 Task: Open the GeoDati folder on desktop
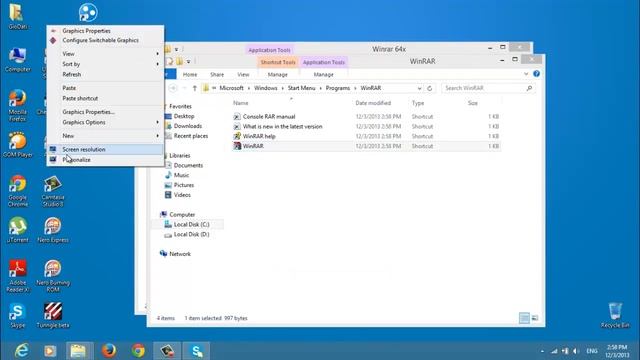click(17, 16)
